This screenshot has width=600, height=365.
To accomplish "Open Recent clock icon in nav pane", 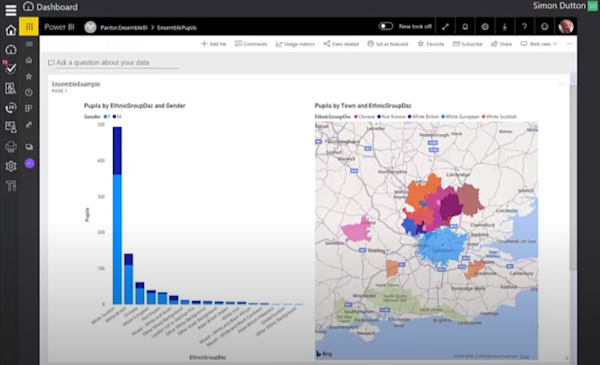I will [29, 92].
